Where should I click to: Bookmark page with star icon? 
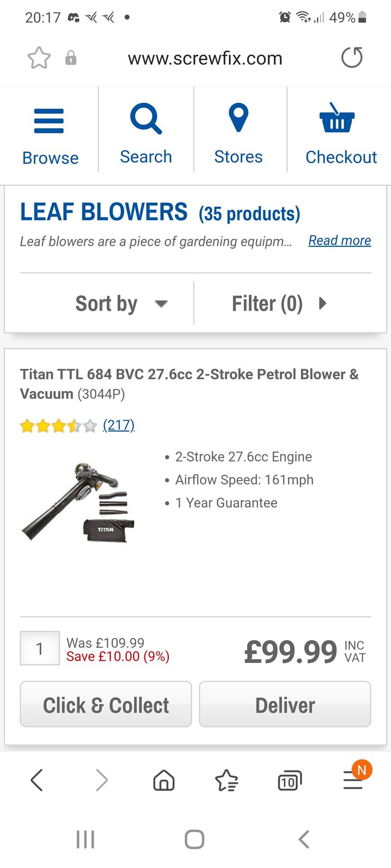pyautogui.click(x=39, y=58)
